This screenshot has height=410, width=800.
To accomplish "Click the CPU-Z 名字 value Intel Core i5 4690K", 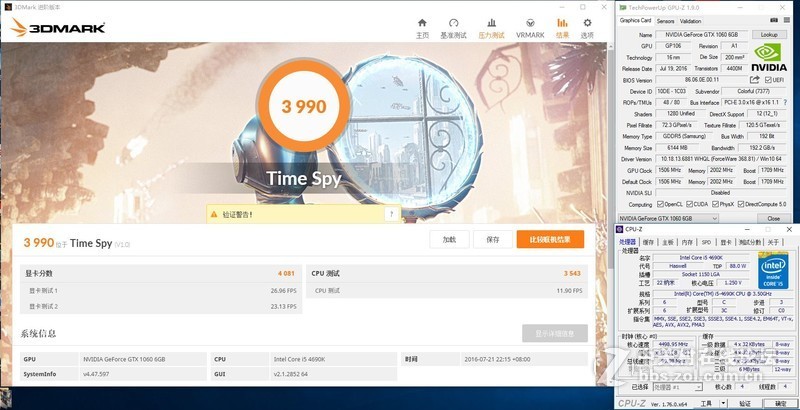I will click(701, 258).
